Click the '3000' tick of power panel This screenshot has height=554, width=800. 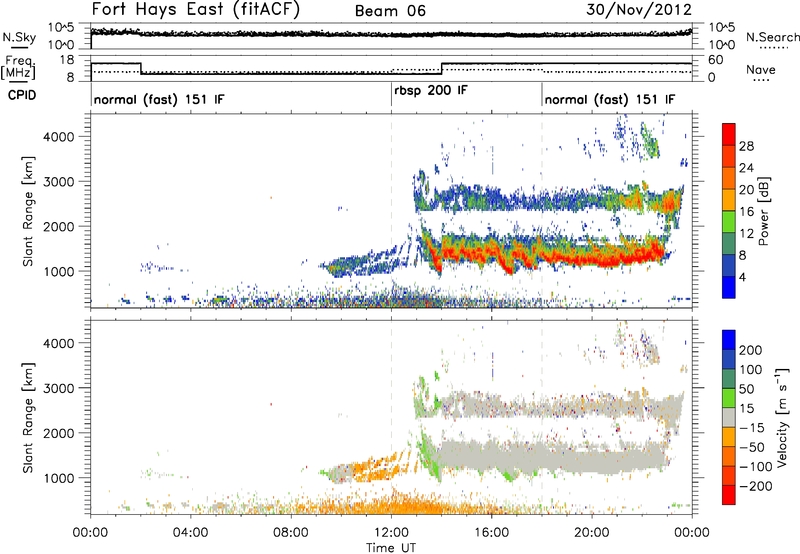58,182
